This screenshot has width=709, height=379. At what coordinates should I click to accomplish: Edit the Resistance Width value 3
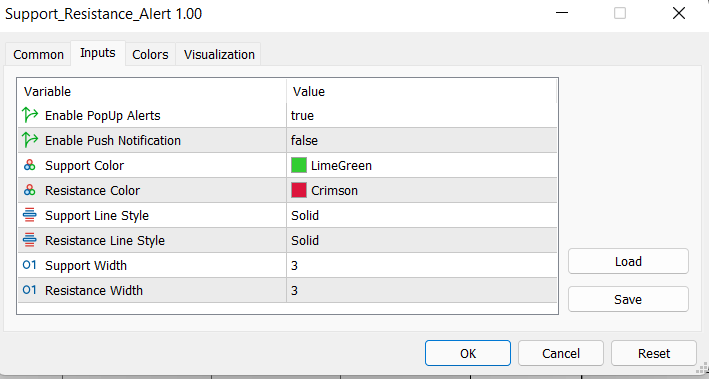point(421,290)
